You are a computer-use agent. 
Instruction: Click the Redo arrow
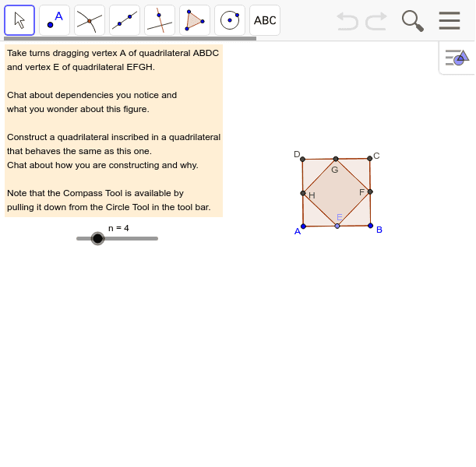[x=376, y=21]
